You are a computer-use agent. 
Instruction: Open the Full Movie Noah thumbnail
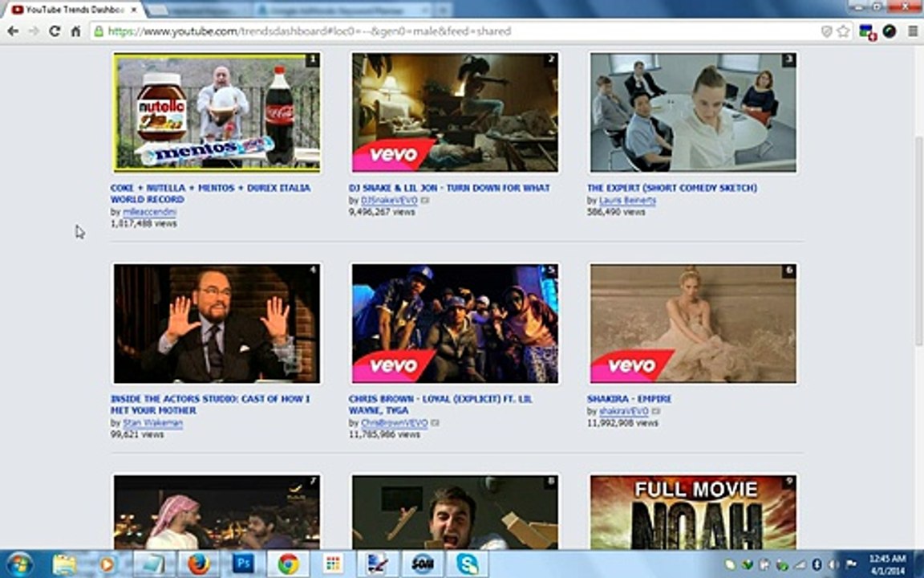click(693, 512)
